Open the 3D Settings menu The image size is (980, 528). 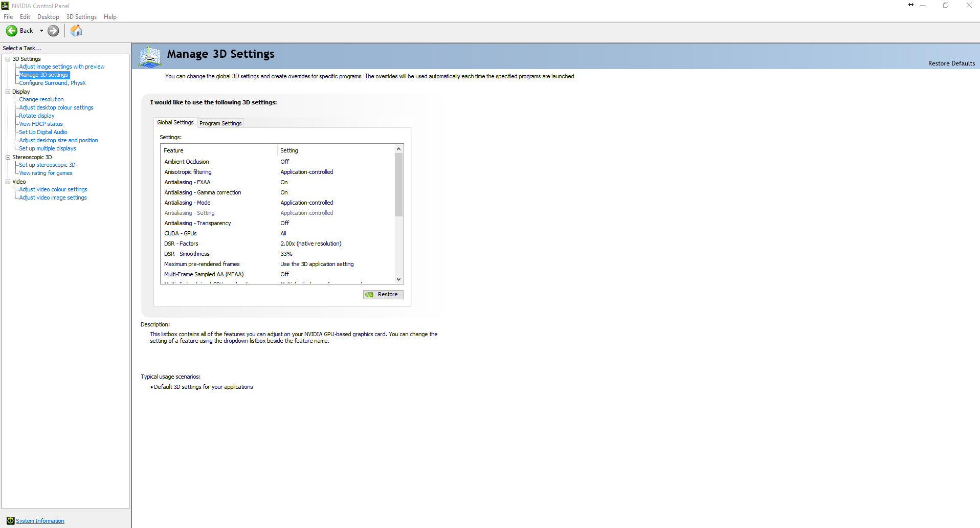click(81, 17)
